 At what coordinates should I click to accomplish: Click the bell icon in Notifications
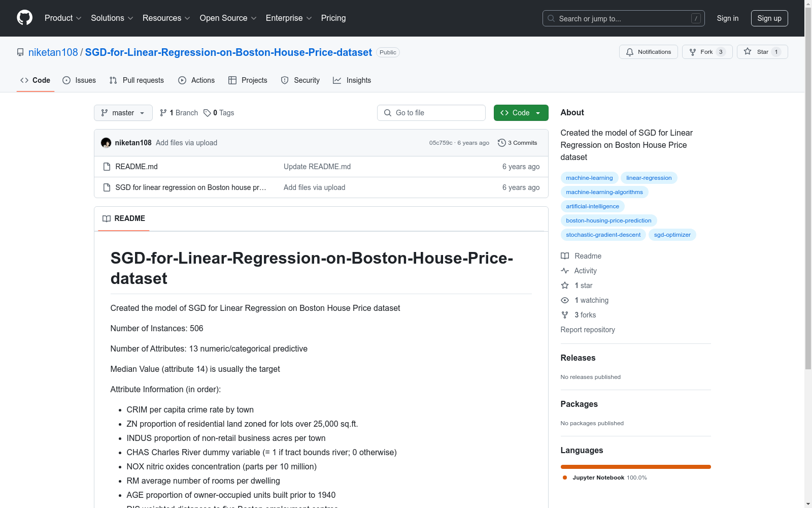coord(630,52)
